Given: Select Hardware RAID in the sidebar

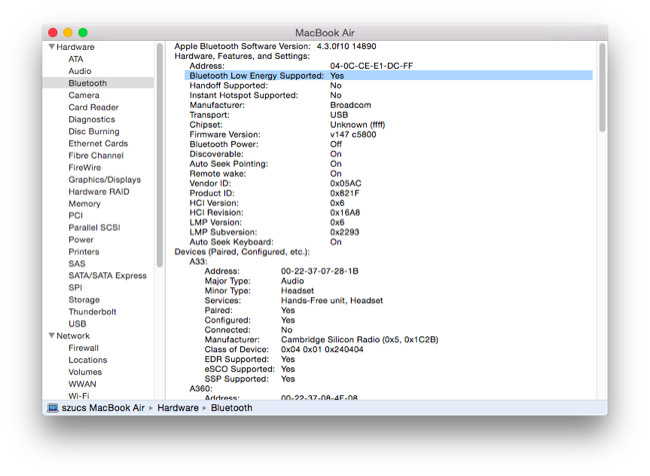Looking at the screenshot, I should 99,192.
